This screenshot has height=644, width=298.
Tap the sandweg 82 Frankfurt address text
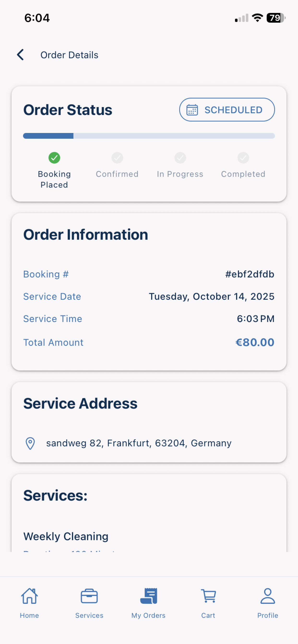click(x=139, y=443)
